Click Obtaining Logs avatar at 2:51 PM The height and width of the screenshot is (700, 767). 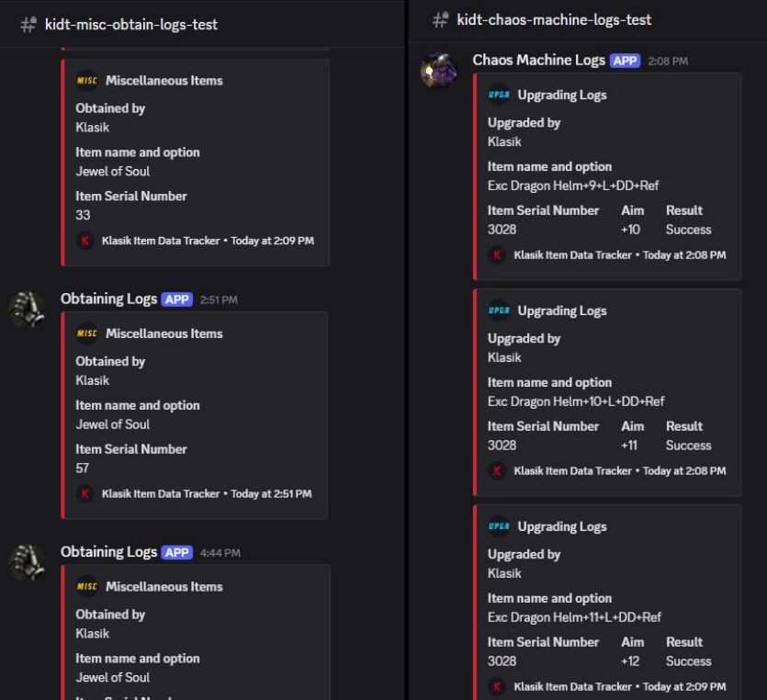point(27,310)
